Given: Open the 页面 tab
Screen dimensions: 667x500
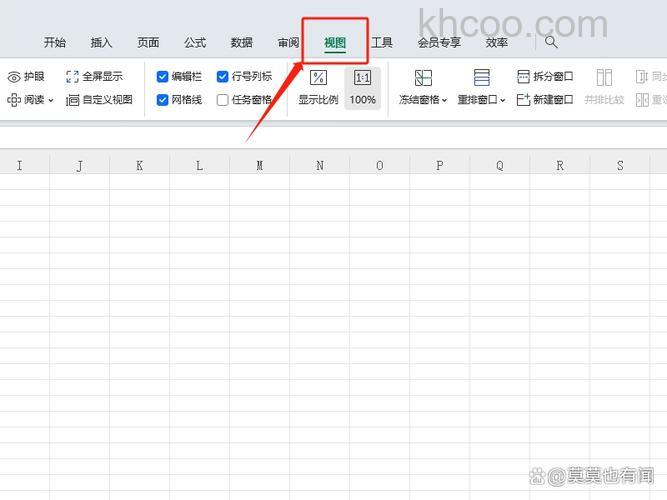Looking at the screenshot, I should tap(148, 43).
